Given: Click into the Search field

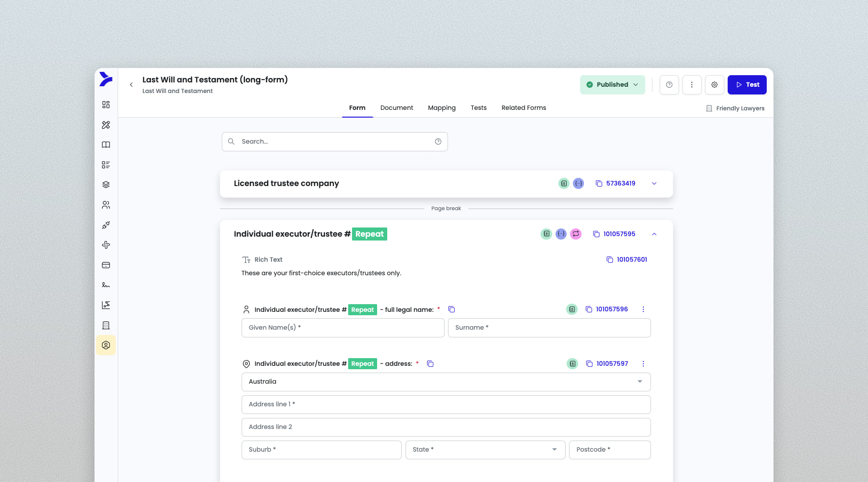Looking at the screenshot, I should pyautogui.click(x=335, y=142).
